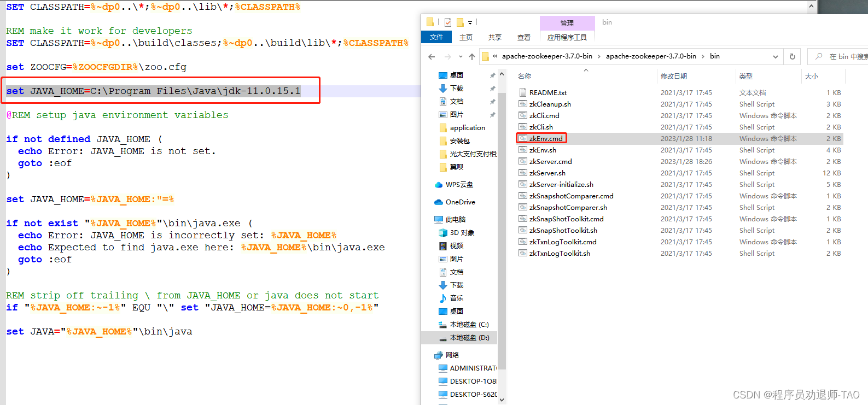Click the zkCleanup.sh file icon
This screenshot has height=405, width=868.
coord(523,104)
